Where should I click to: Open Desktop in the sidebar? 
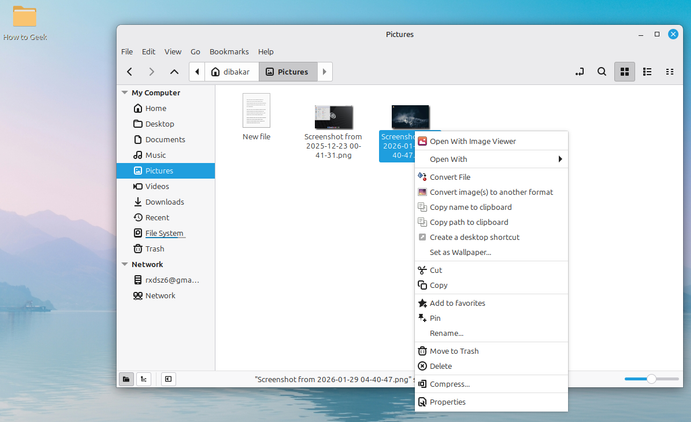pos(166,124)
